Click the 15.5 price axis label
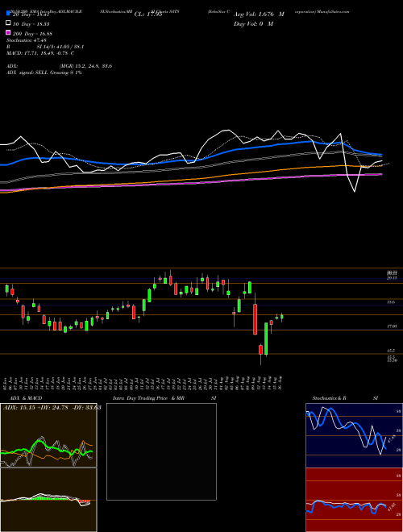This screenshot has width=403, height=532. [391, 350]
